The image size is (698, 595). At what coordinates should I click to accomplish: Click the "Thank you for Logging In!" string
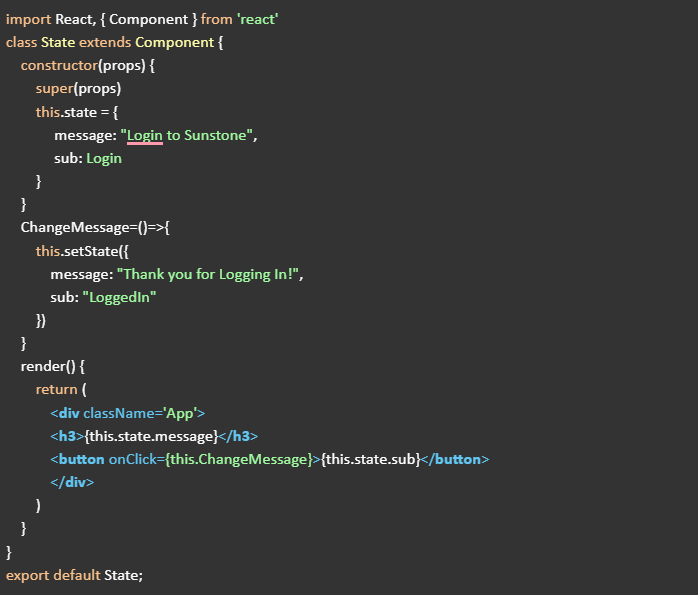click(x=207, y=274)
